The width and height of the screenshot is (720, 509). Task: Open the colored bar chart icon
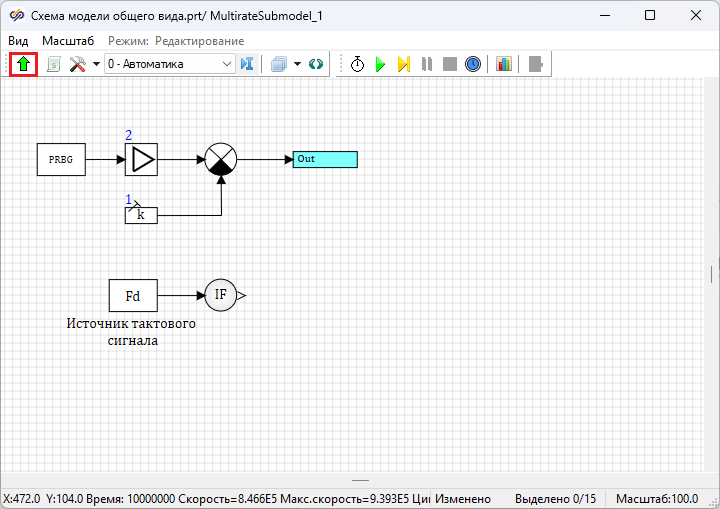click(503, 64)
